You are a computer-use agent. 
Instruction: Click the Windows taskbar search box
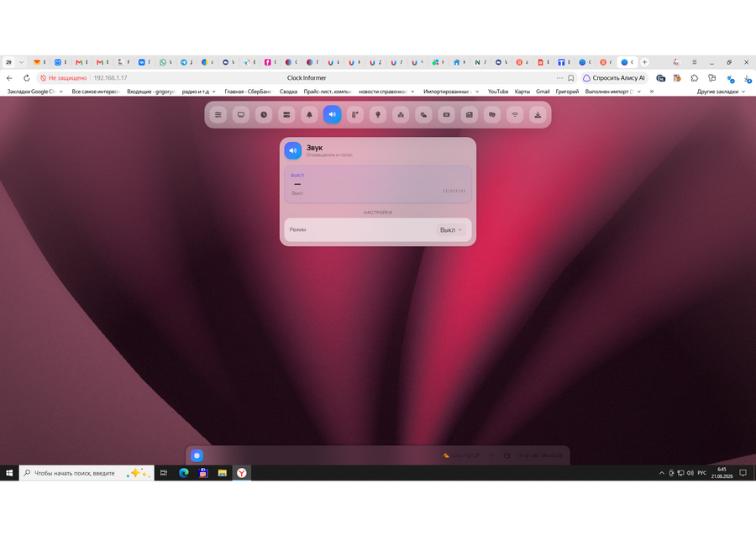[x=87, y=473]
